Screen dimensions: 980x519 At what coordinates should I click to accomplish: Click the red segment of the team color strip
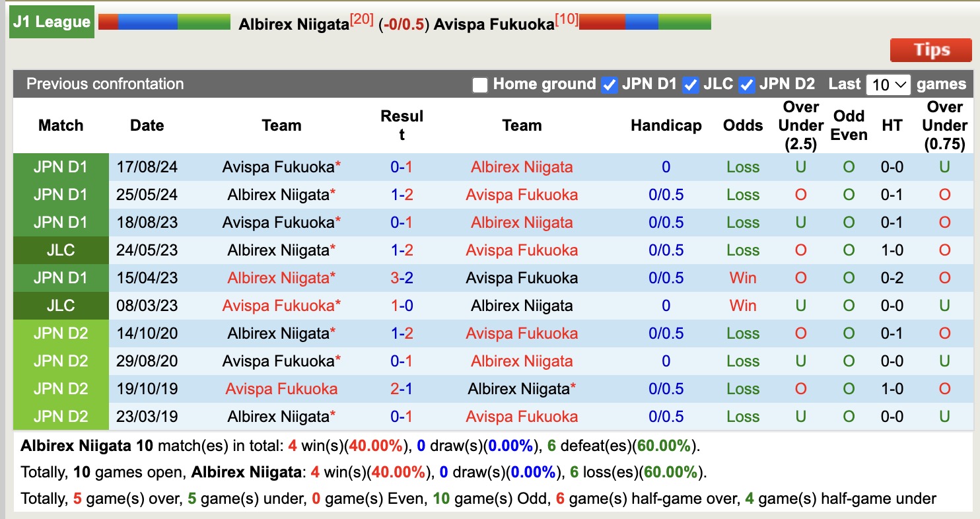pyautogui.click(x=108, y=21)
